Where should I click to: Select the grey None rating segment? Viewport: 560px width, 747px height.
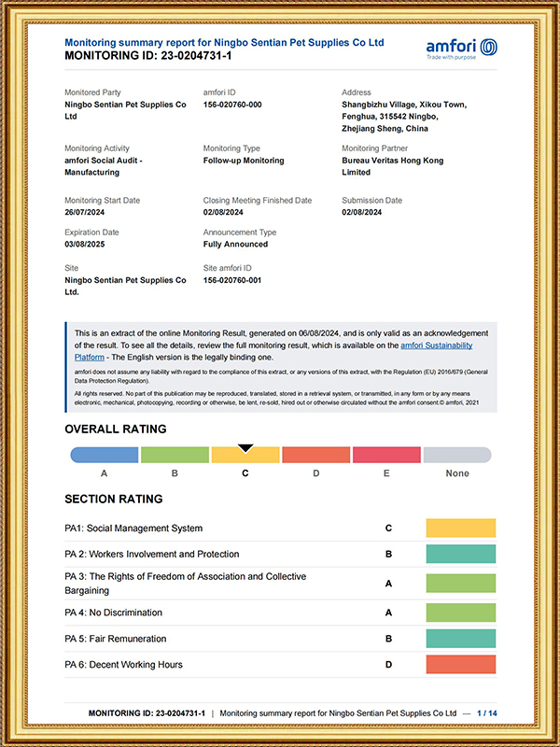pos(457,455)
